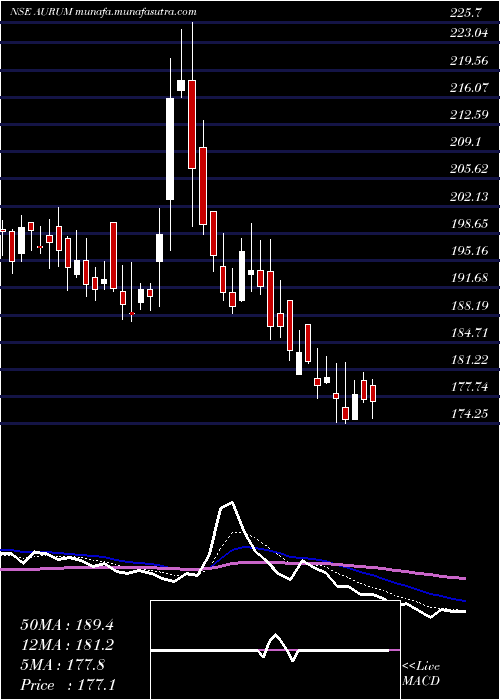The image size is (500, 700).
Task: Click the NSE AURUM munafasutra.com chart title
Action: pyautogui.click(x=102, y=12)
